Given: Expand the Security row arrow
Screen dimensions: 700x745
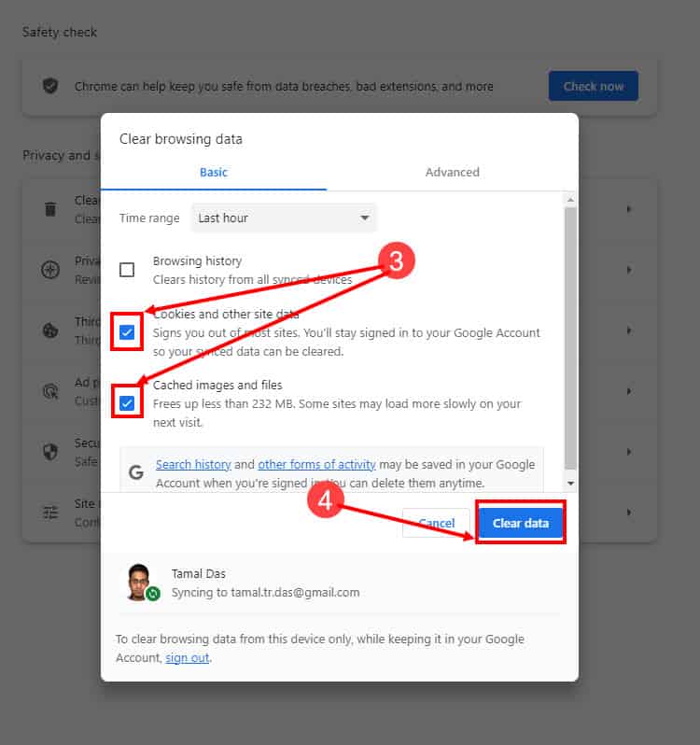Looking at the screenshot, I should pyautogui.click(x=629, y=452).
